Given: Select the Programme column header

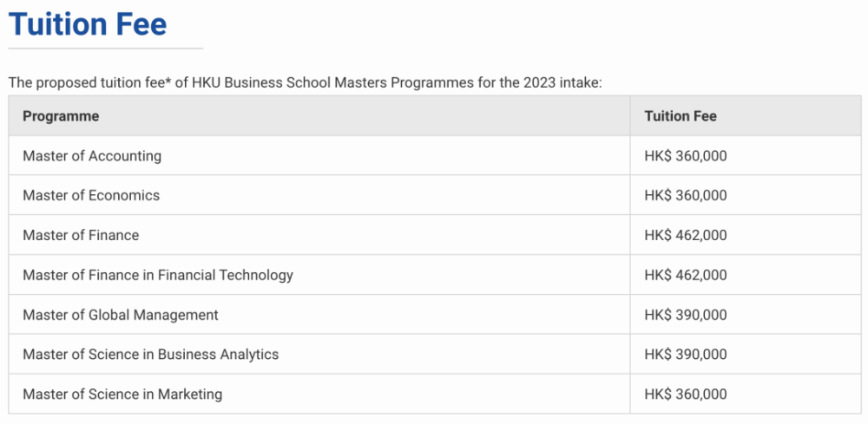Looking at the screenshot, I should click(61, 116).
